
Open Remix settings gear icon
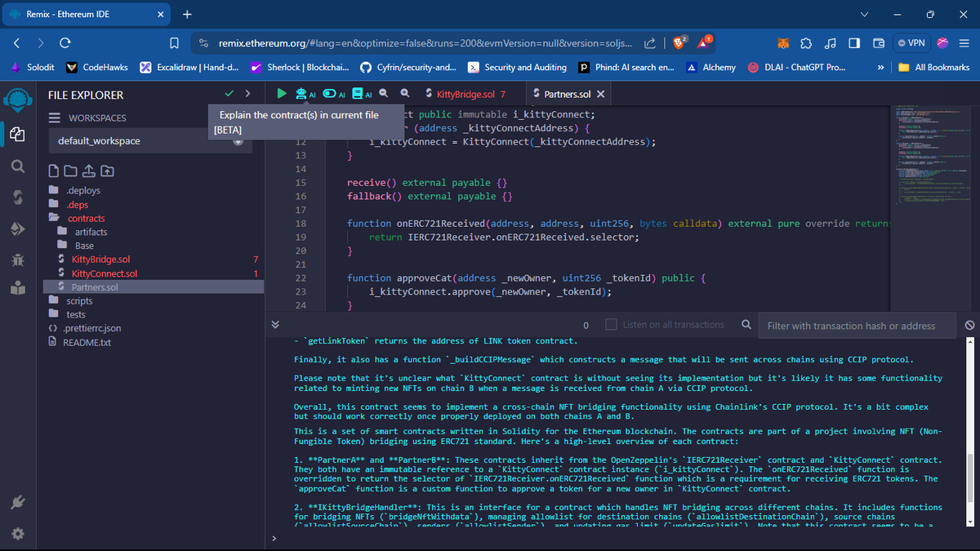pyautogui.click(x=17, y=533)
